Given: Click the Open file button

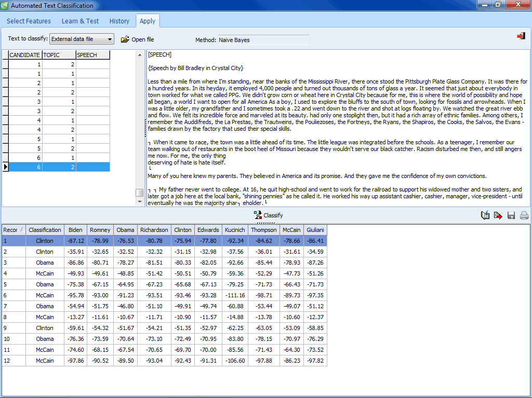Looking at the screenshot, I should pos(138,39).
